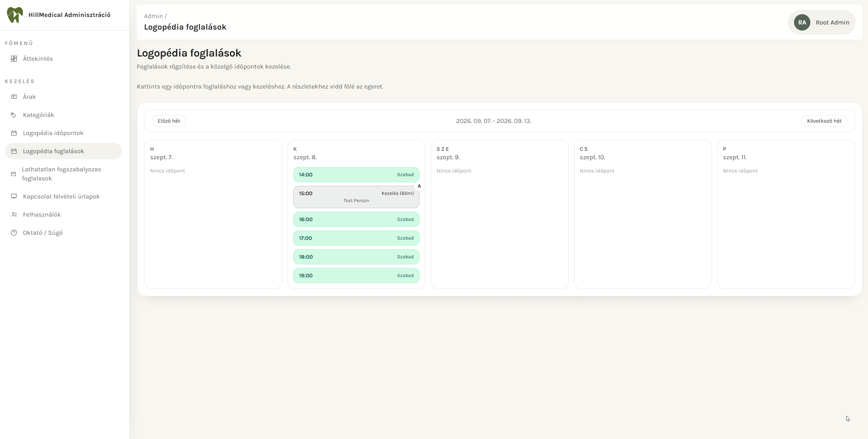Click the Kategóriák tag icon
The height and width of the screenshot is (439, 868).
click(14, 115)
